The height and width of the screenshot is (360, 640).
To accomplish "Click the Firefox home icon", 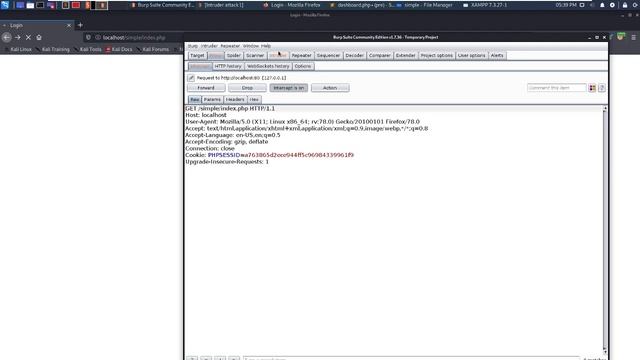I will 39,37.
